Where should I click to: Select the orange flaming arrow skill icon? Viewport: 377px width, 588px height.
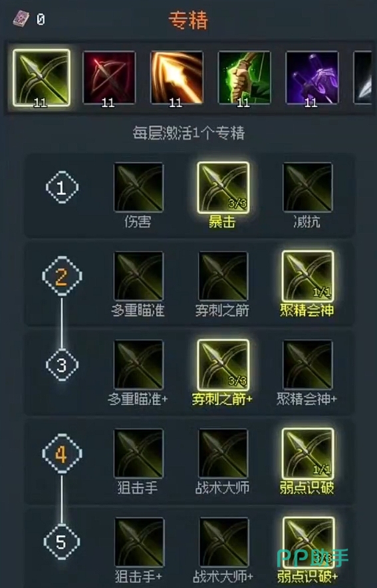point(176,78)
